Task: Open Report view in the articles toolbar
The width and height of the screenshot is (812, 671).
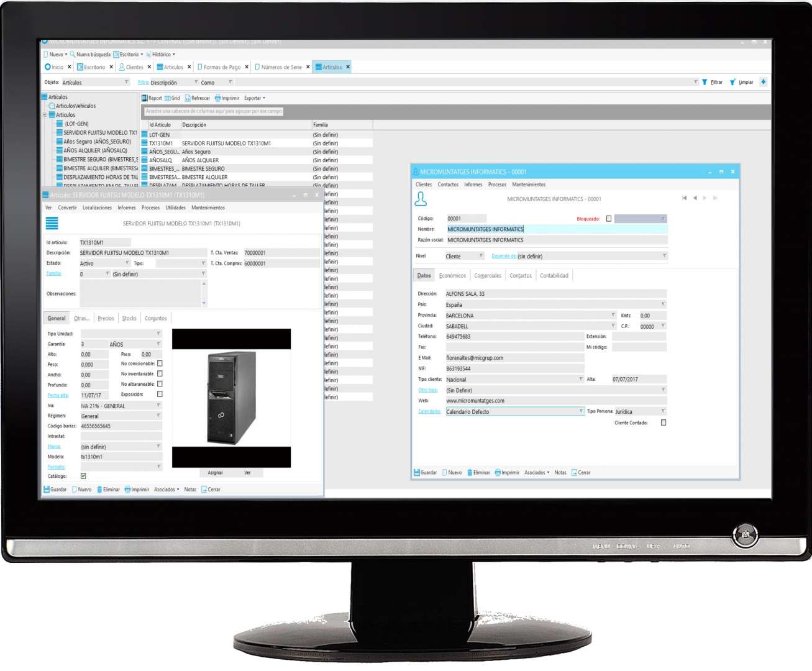Action: 145,98
